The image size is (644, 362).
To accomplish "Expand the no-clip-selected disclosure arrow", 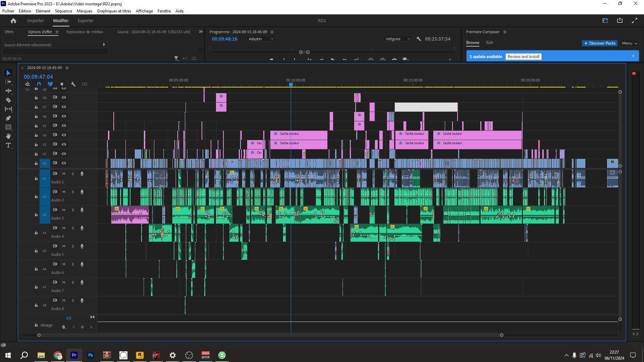I will tap(104, 45).
